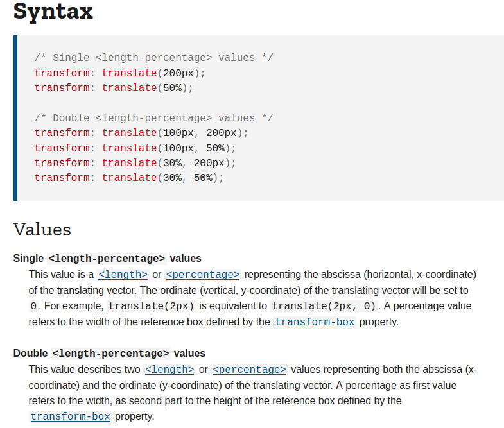Open the <percentage> link under Double values
Screen dimensions: 504x428
coord(249,370)
